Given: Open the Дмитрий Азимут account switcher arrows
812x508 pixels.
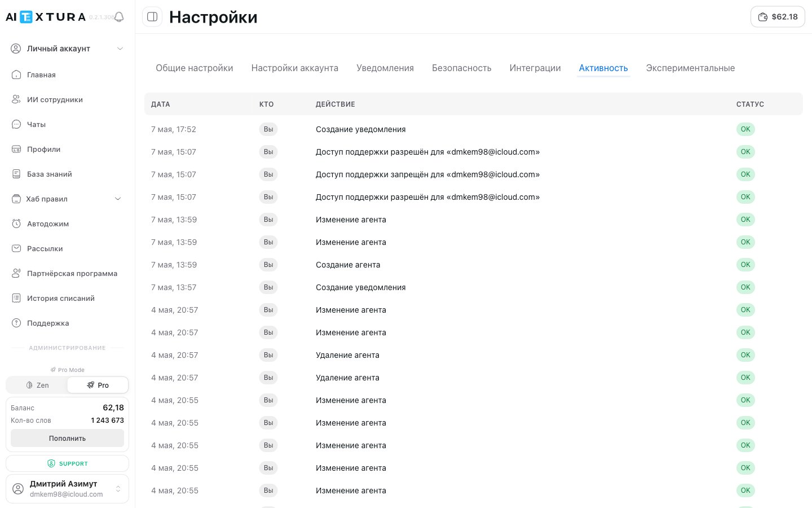Looking at the screenshot, I should (x=118, y=488).
